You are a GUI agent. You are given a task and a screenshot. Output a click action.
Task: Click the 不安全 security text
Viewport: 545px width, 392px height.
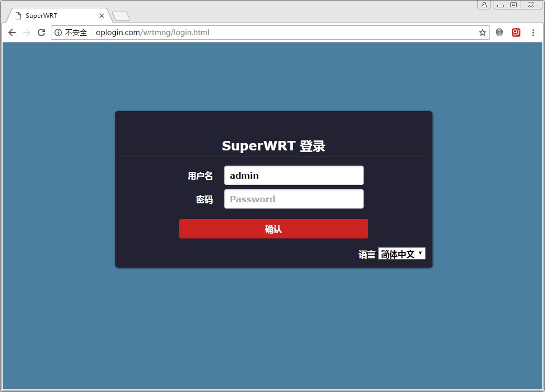pyautogui.click(x=76, y=32)
